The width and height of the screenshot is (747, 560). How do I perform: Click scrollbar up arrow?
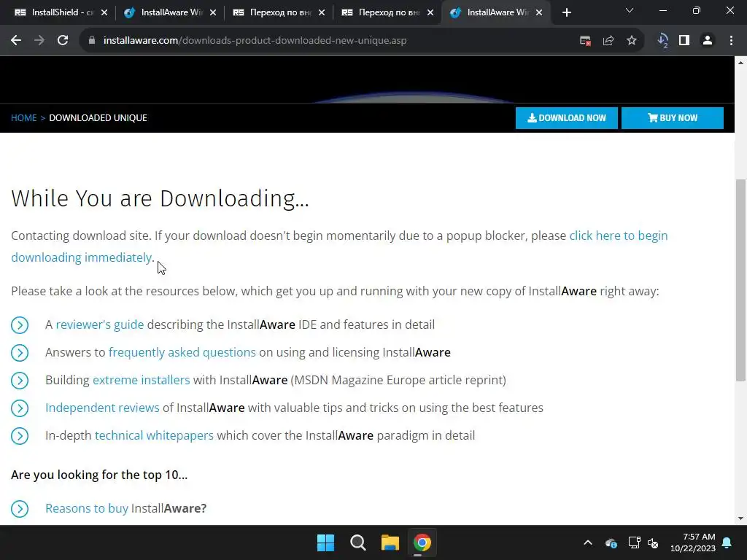(740, 63)
